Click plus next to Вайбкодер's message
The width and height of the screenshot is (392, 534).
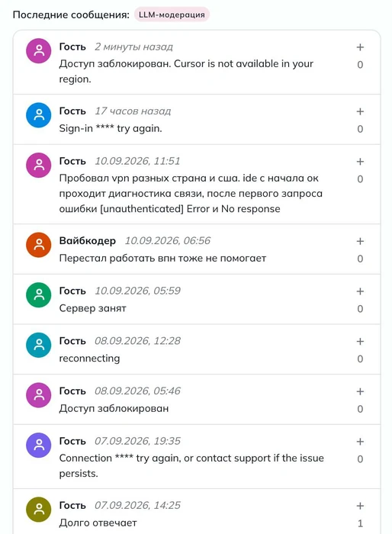point(360,241)
